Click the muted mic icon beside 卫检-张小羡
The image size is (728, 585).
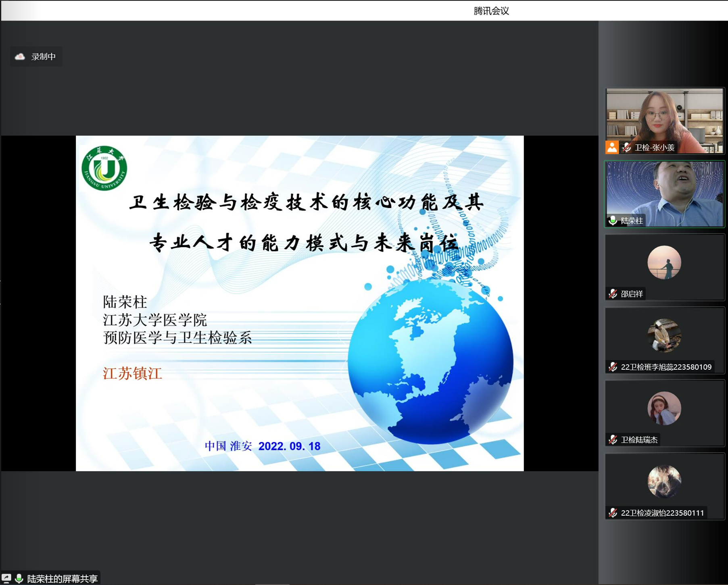coord(626,148)
